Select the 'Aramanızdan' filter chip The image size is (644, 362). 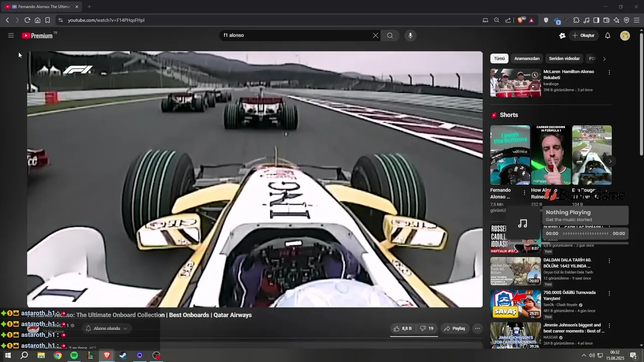[x=527, y=59]
